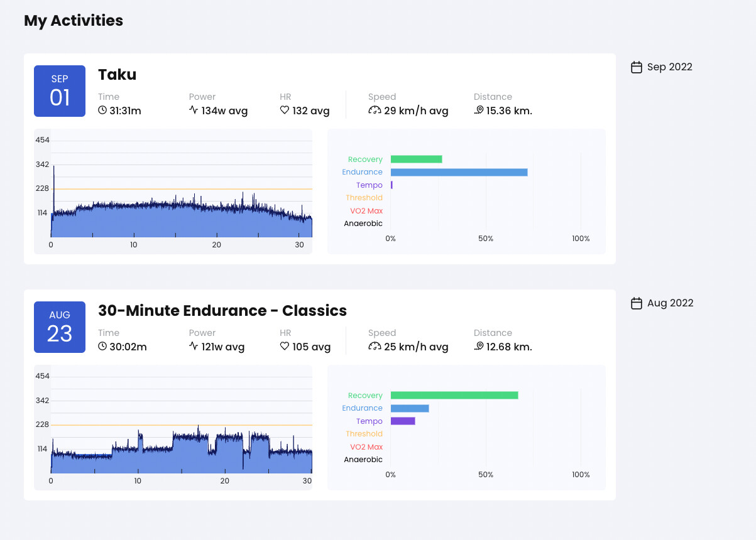This screenshot has height=540, width=756.
Task: Click the SEP 01 date badge
Action: click(60, 91)
